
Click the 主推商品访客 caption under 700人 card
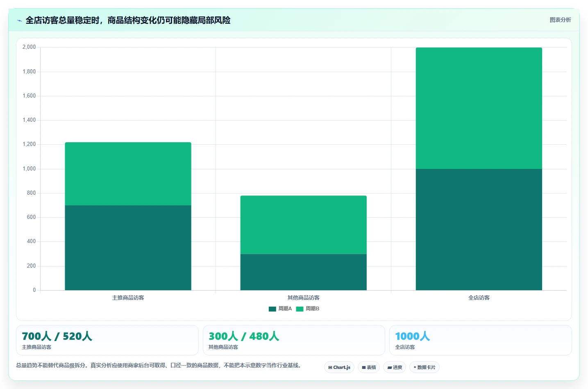click(36, 347)
